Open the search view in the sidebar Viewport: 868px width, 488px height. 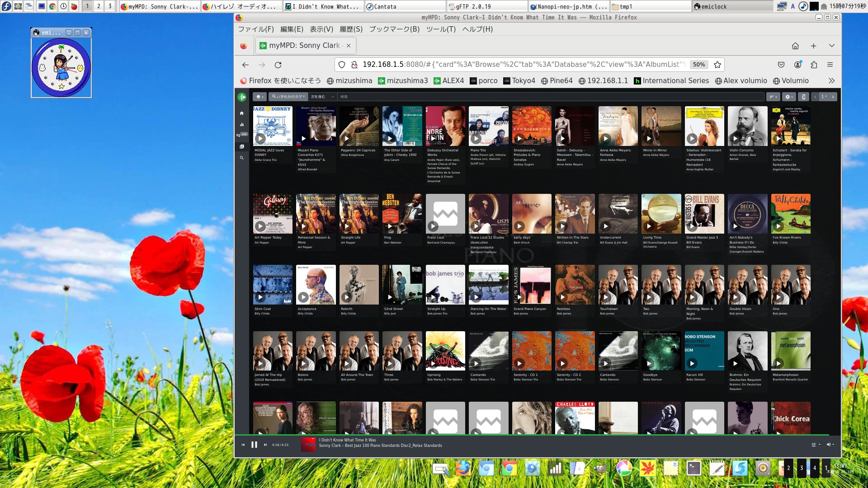pyautogui.click(x=241, y=158)
